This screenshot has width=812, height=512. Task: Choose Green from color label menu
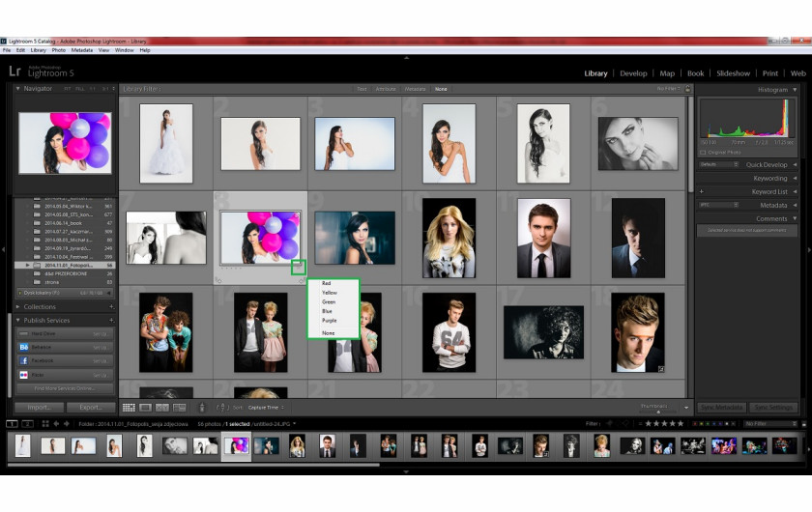coord(333,301)
